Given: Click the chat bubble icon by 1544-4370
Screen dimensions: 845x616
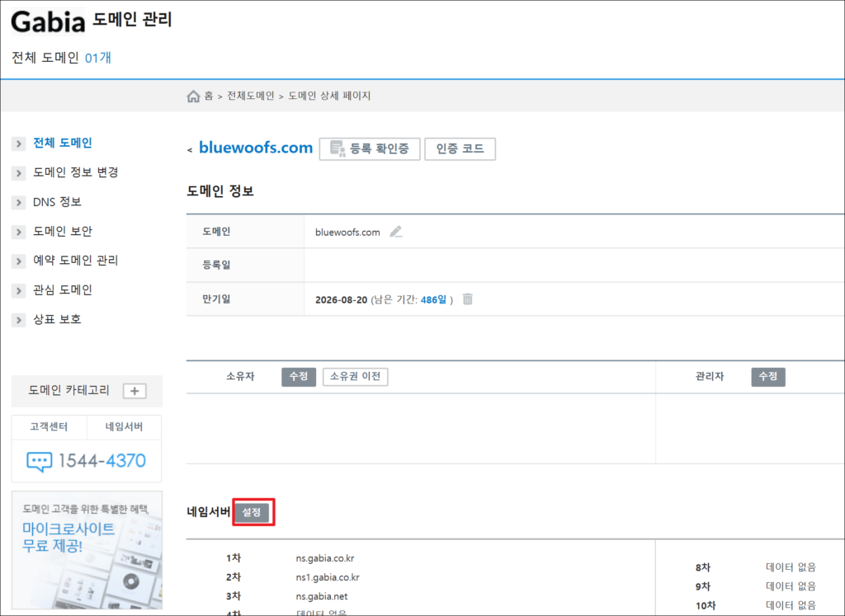Looking at the screenshot, I should [x=40, y=462].
